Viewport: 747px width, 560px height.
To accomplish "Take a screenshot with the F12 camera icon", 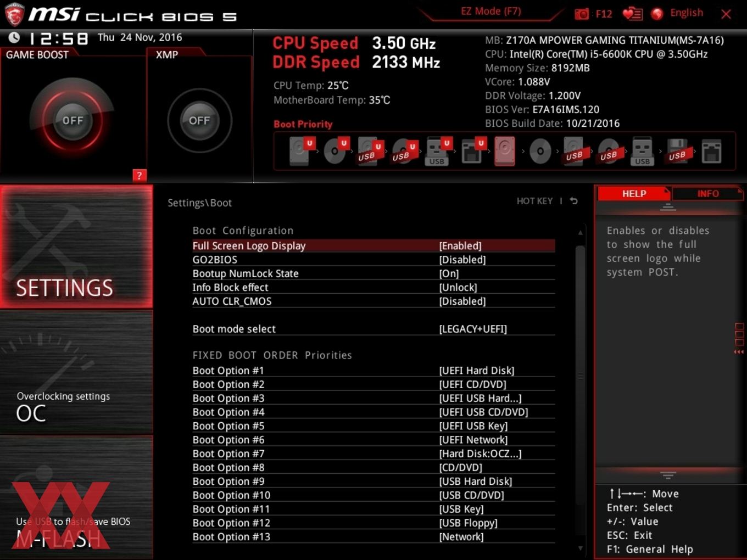I will (x=581, y=14).
